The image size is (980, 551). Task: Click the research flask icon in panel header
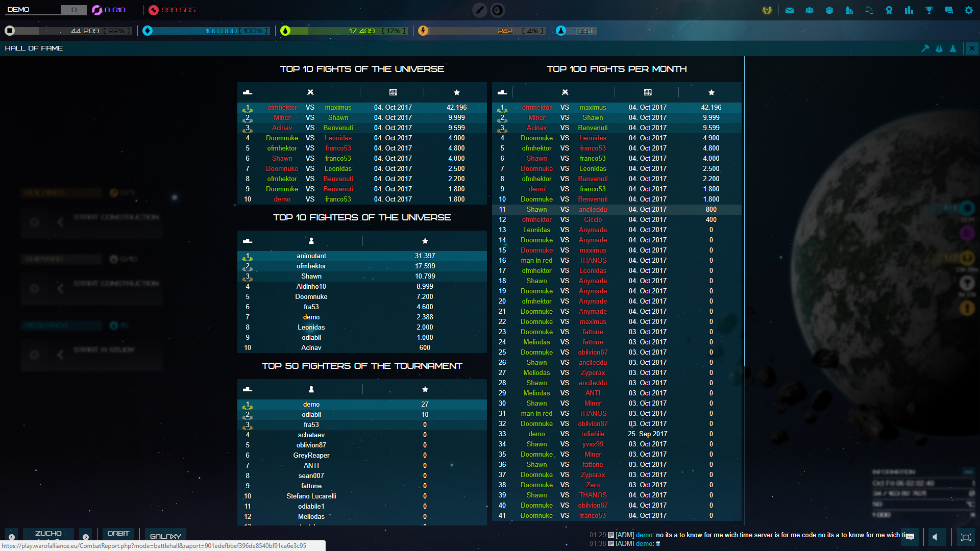tap(953, 48)
